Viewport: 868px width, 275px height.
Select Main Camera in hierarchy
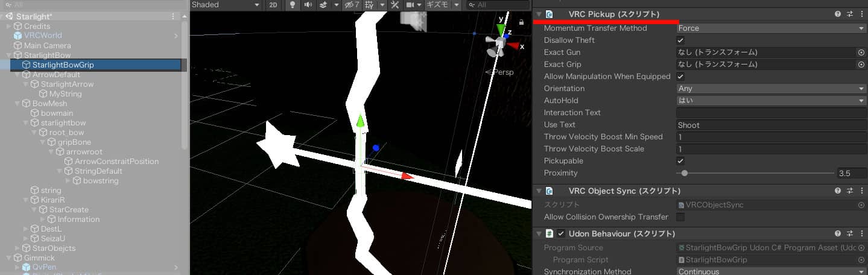(47, 46)
